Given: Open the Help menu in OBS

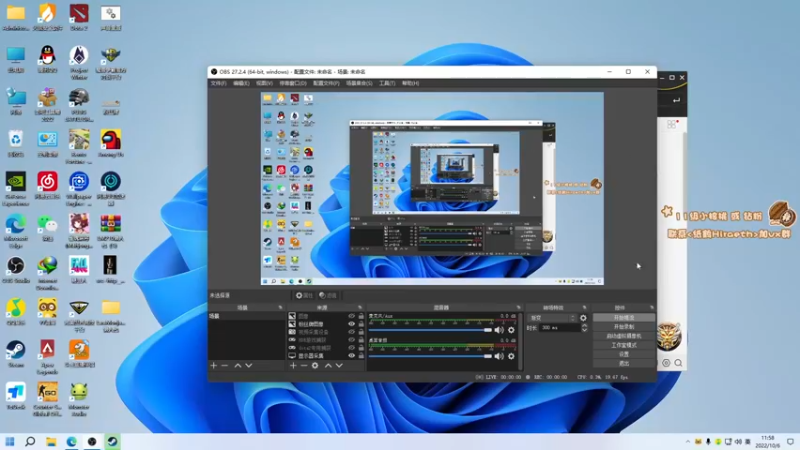Looking at the screenshot, I should pos(411,83).
